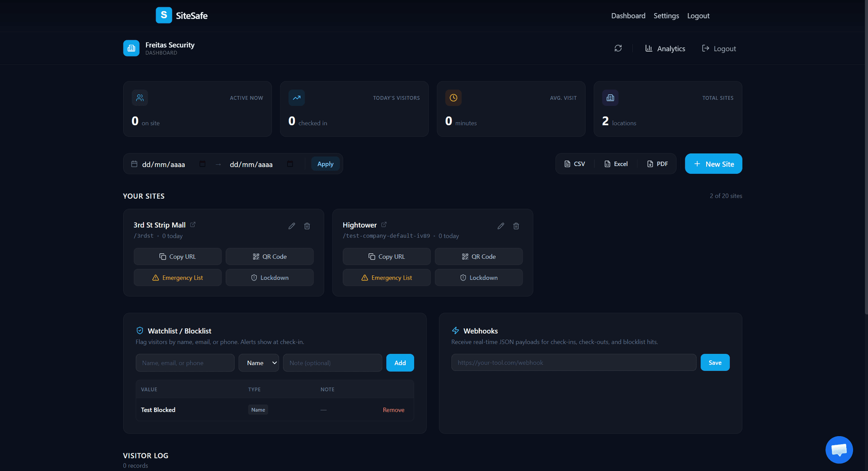Activate Lockdown for 3rd St Strip Mall
Image resolution: width=868 pixels, height=471 pixels.
[x=269, y=278]
